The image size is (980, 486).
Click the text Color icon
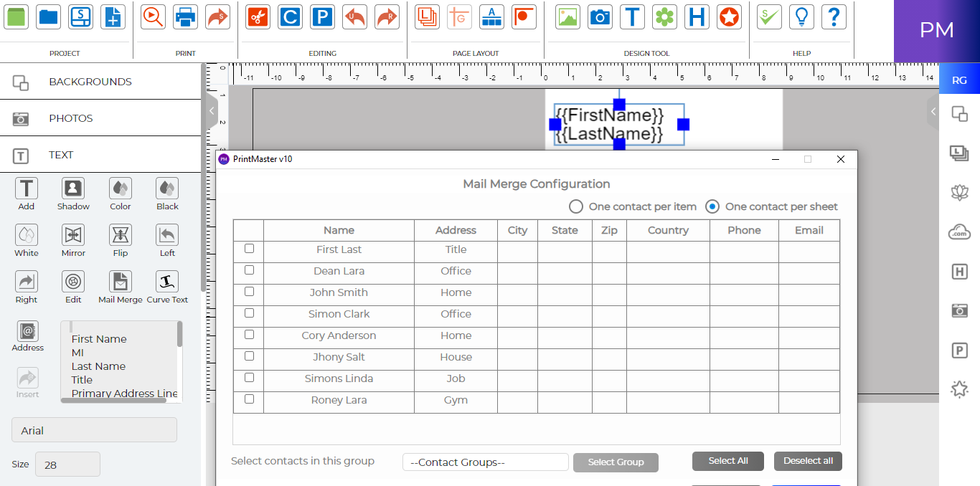click(x=121, y=189)
